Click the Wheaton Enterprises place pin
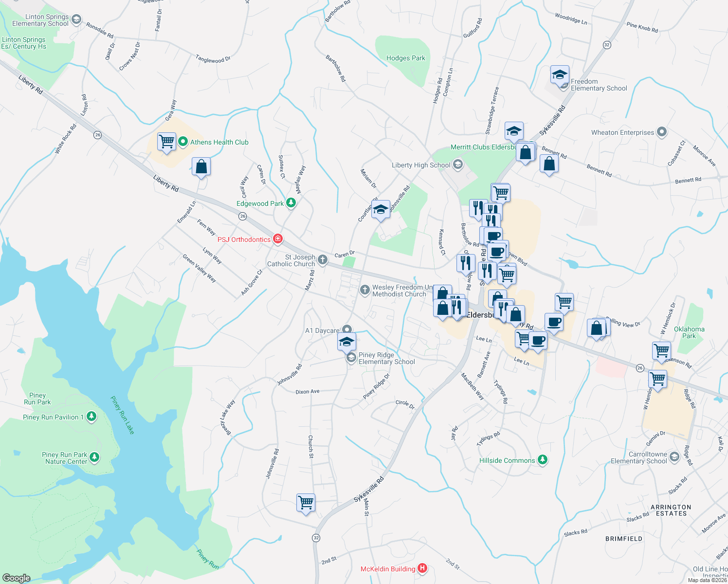 click(x=661, y=132)
